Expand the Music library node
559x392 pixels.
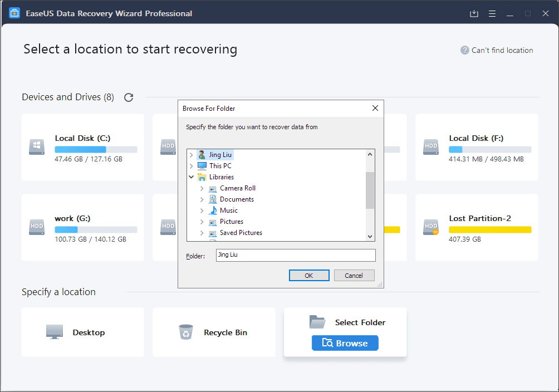click(202, 210)
